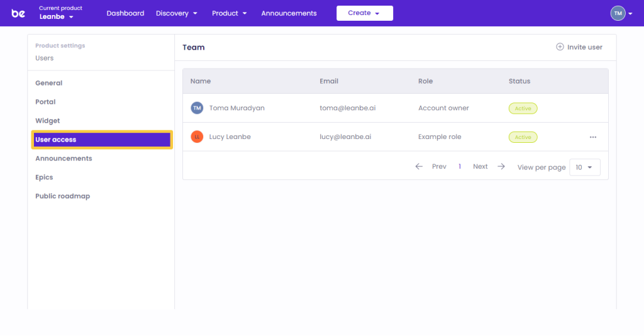This screenshot has width=644, height=336.
Task: Click the three-dot menu for Lucy Leanbe
Action: [592, 137]
